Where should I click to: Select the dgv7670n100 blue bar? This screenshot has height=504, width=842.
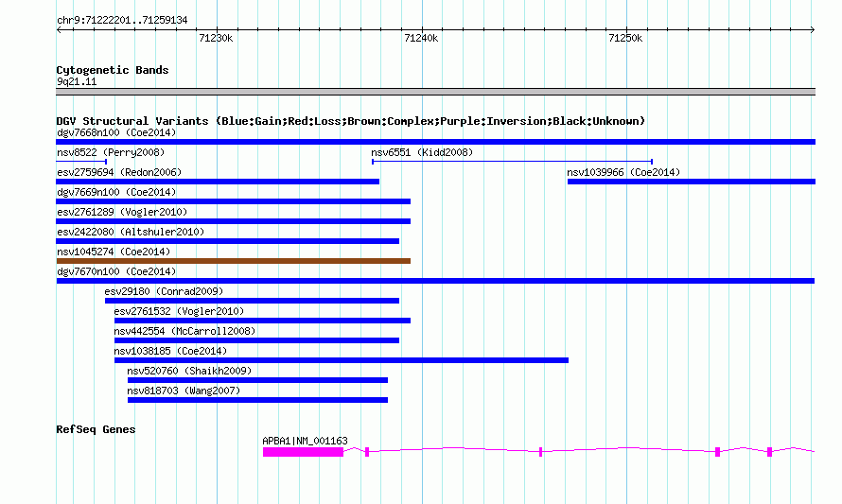coord(435,281)
